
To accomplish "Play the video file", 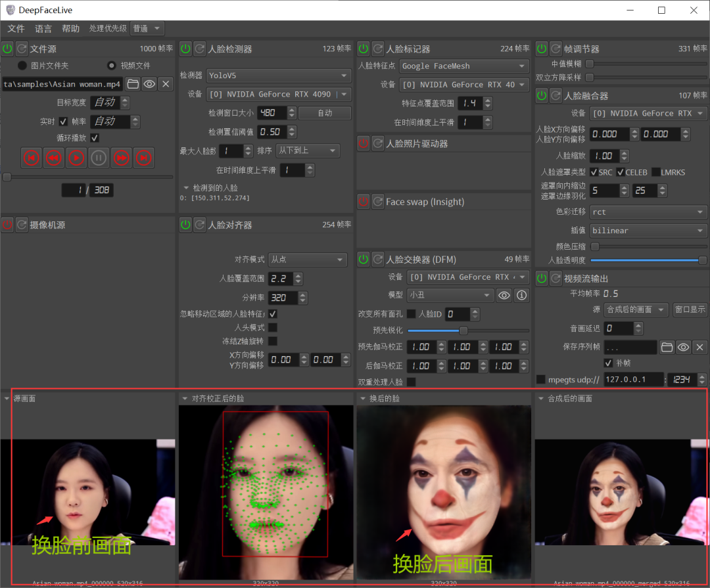I will (76, 158).
